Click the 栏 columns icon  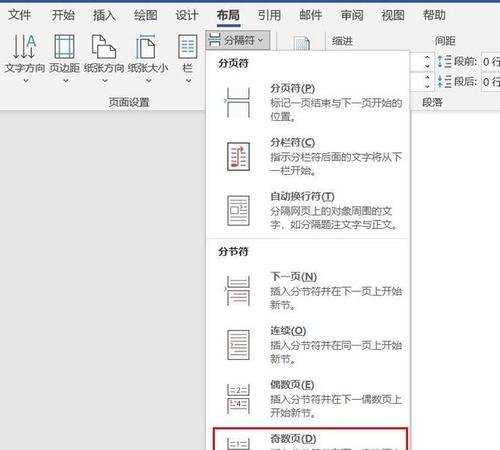point(188,46)
